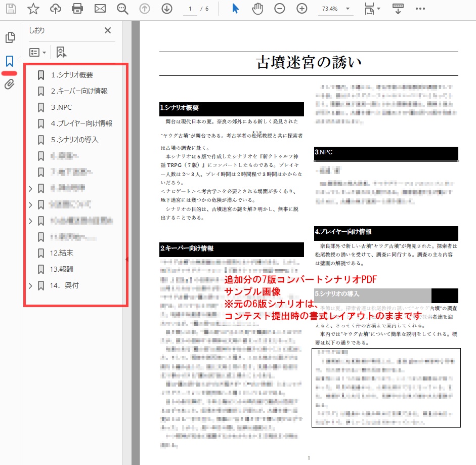476x465 pixels.
Task: Select the arrow selection tool
Action: click(x=234, y=9)
